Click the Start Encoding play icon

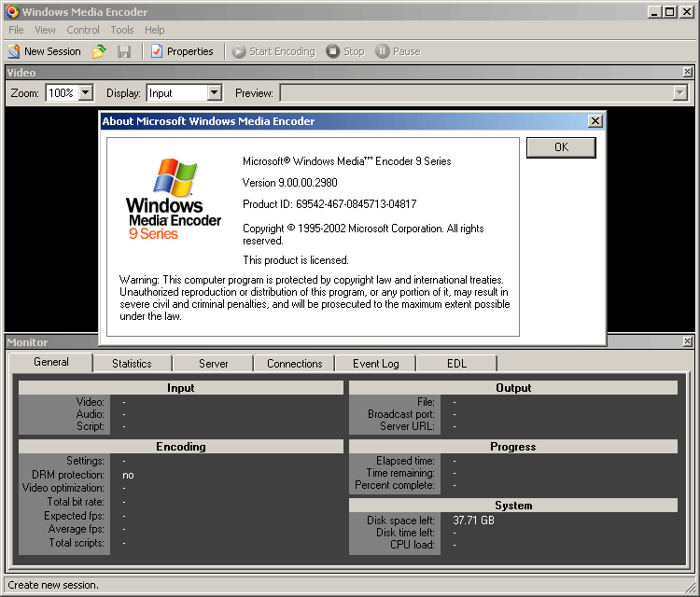click(238, 51)
